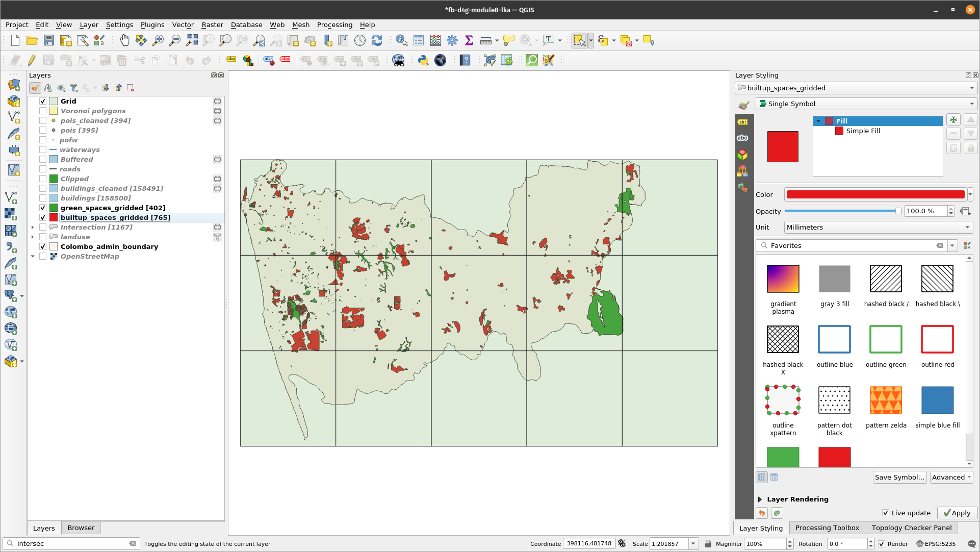980x552 pixels.
Task: Uncheck the Colombo_admin_boundary layer
Action: click(x=43, y=246)
